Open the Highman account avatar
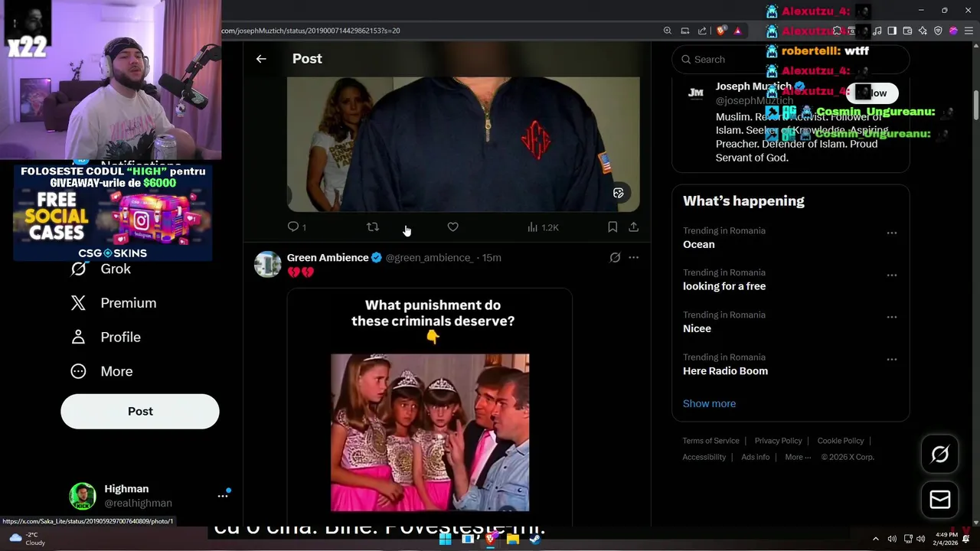The width and height of the screenshot is (980, 551). click(83, 496)
